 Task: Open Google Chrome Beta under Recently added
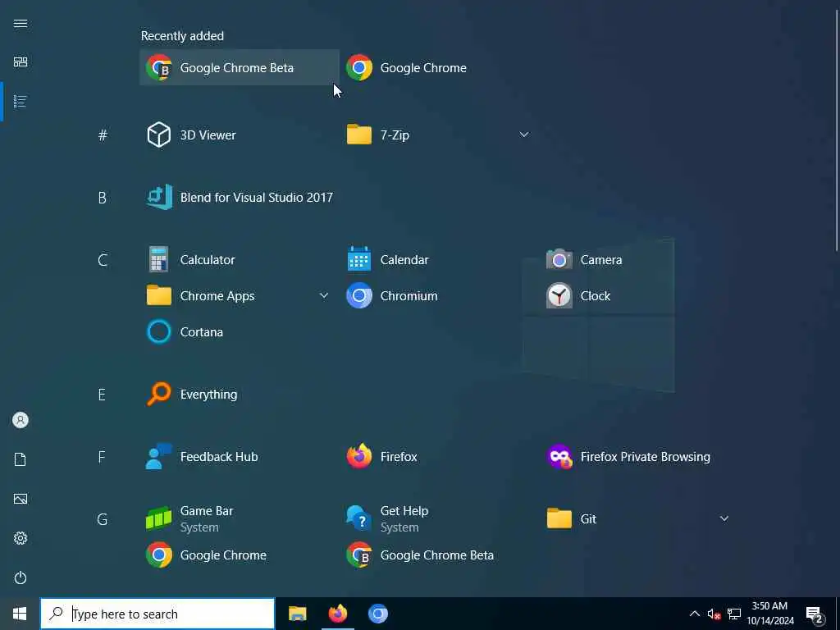coord(240,67)
